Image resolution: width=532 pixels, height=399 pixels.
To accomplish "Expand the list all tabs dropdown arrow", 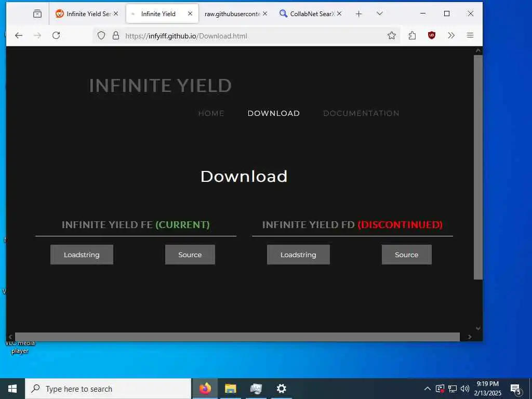I will pos(380,14).
